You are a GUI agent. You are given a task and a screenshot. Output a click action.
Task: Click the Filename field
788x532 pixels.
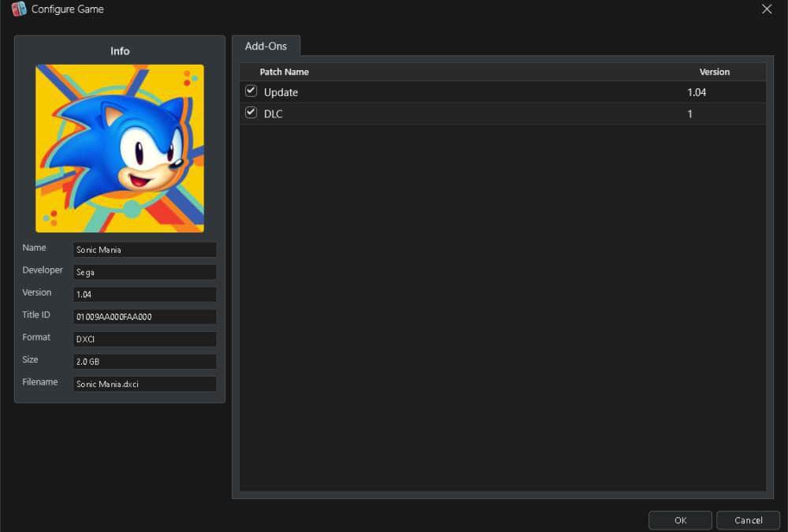[x=145, y=384]
